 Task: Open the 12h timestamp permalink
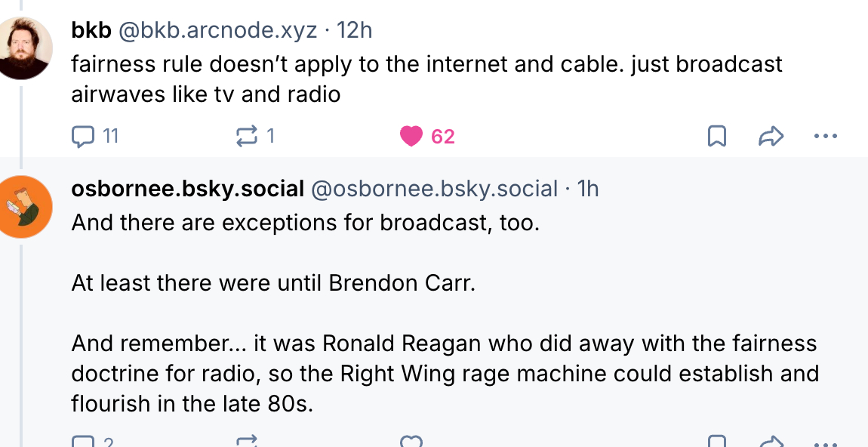(354, 30)
